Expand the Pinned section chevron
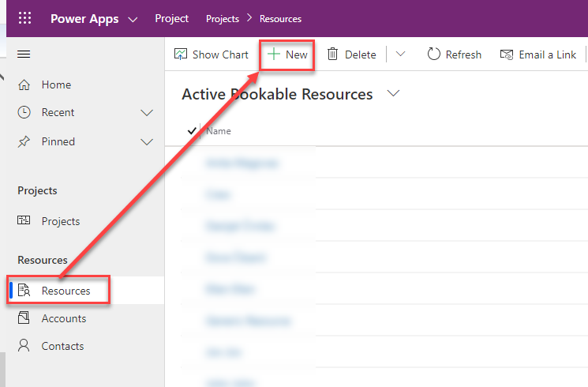 [x=146, y=142]
